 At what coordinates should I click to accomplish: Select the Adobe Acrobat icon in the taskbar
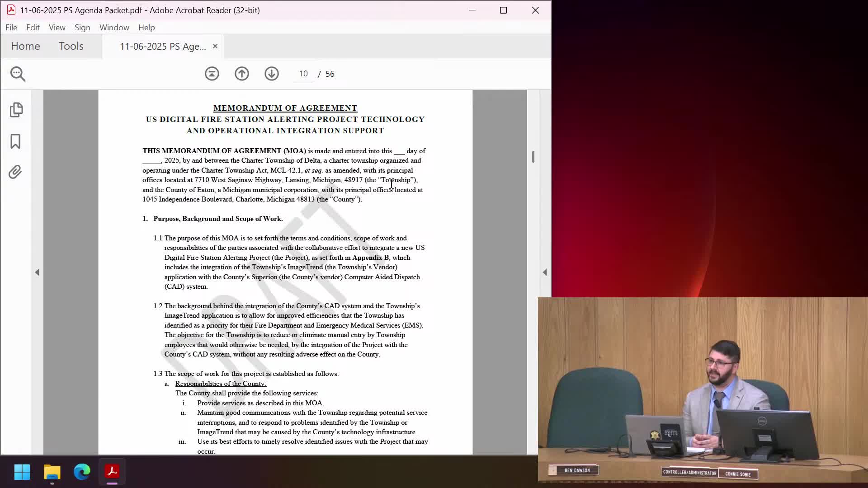[x=112, y=472]
